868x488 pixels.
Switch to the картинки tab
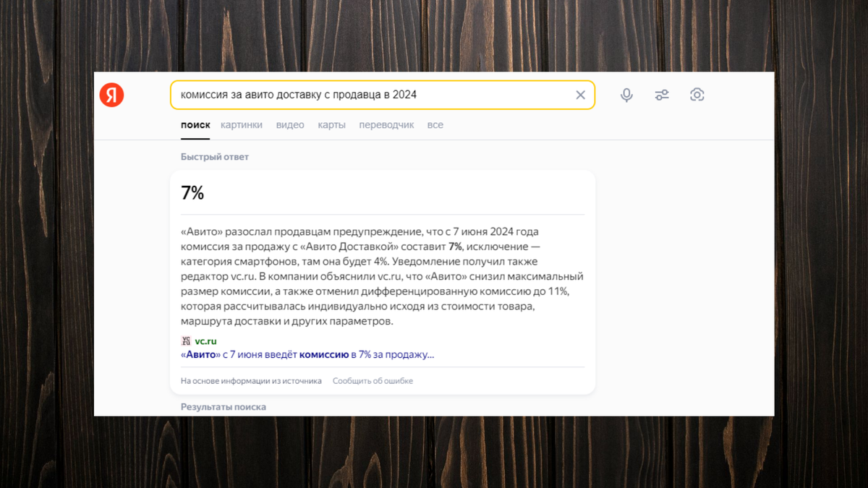point(242,125)
